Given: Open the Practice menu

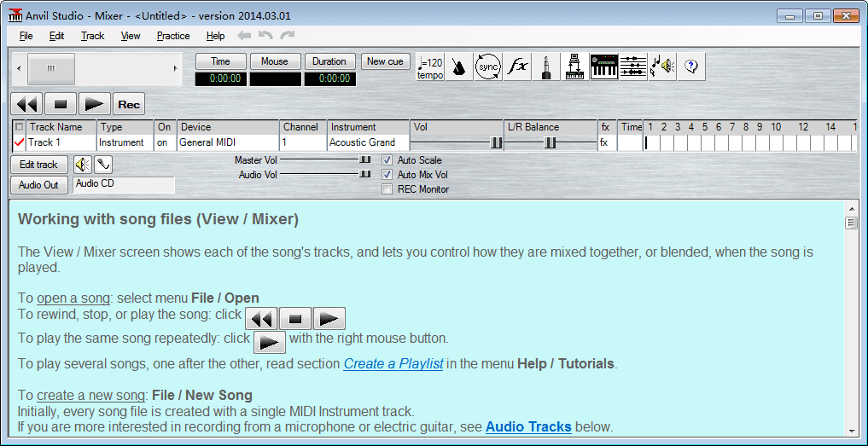Looking at the screenshot, I should tap(173, 36).
